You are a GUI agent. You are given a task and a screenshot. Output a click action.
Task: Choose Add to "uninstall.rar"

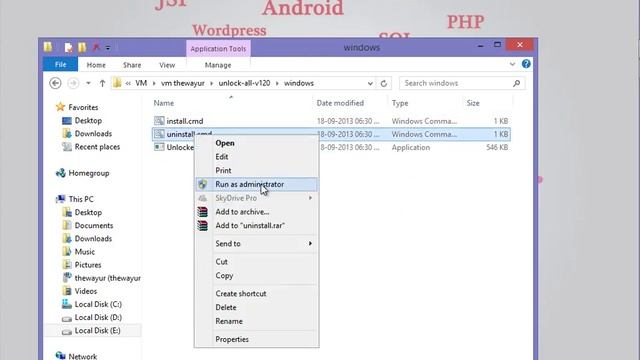click(256, 226)
